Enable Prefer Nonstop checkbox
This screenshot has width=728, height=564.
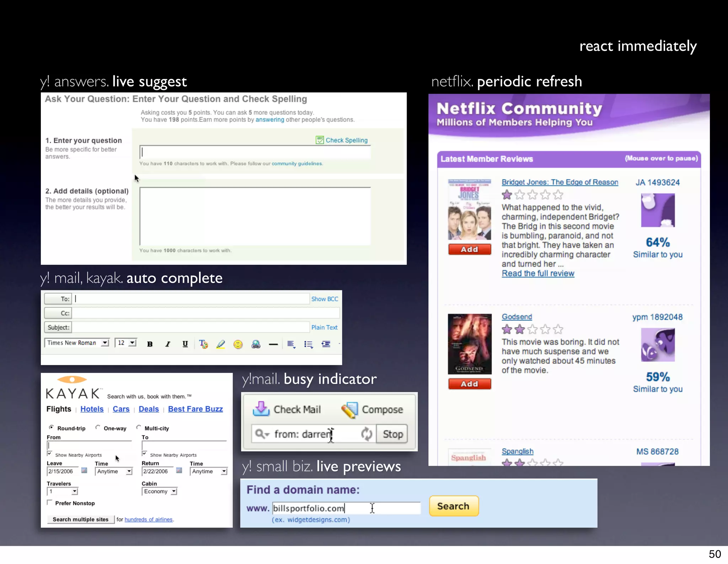pyautogui.click(x=49, y=503)
